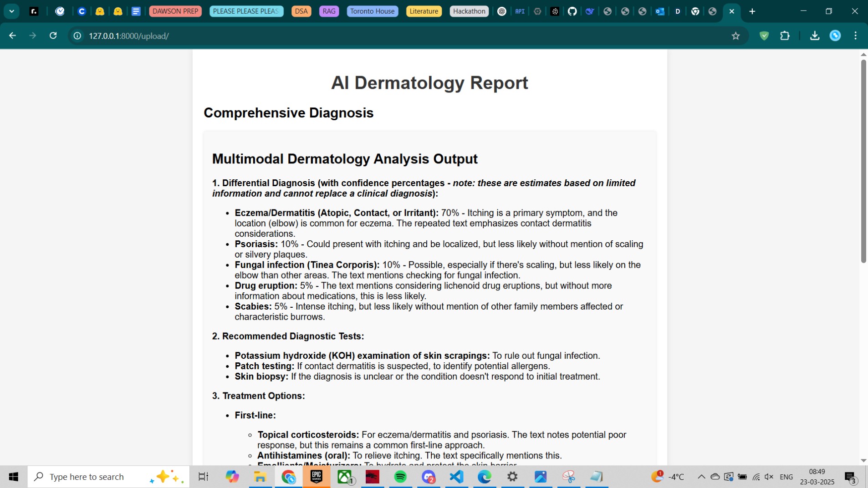Expand the DSA tab group

point(301,11)
